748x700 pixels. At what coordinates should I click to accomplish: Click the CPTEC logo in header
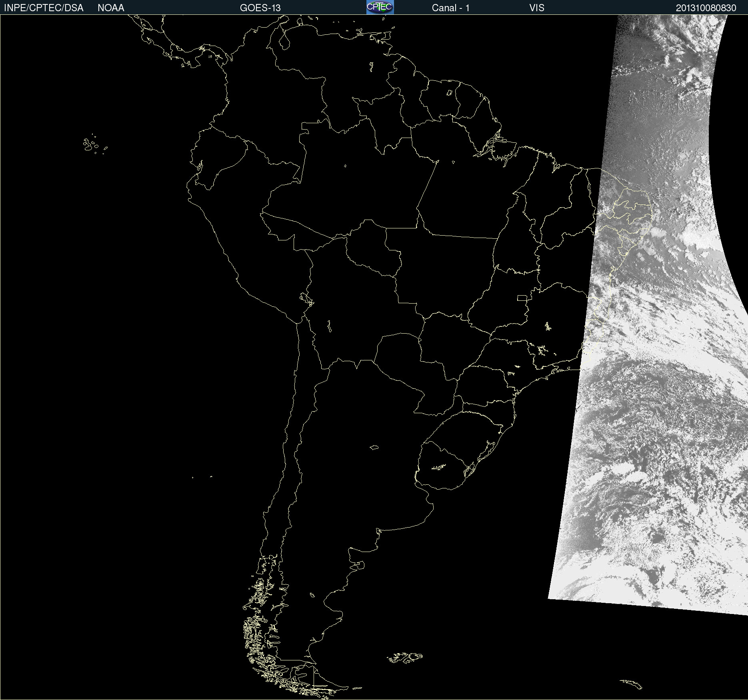tap(380, 7)
